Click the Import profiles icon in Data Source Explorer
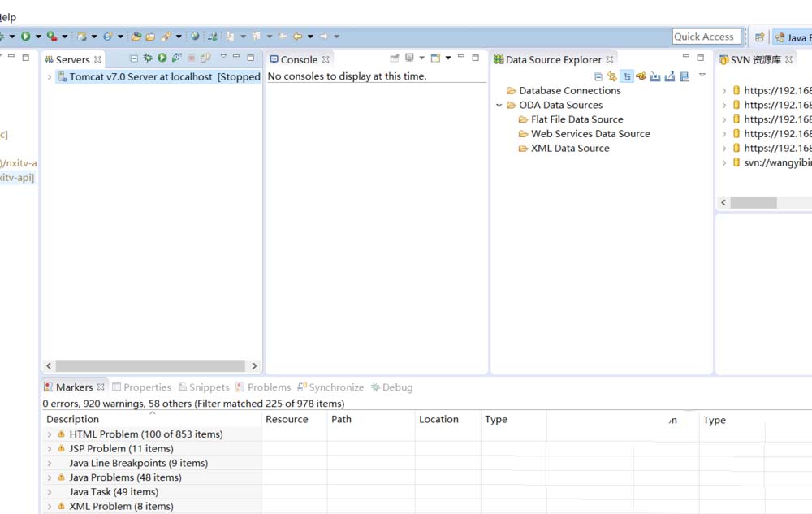 click(655, 76)
